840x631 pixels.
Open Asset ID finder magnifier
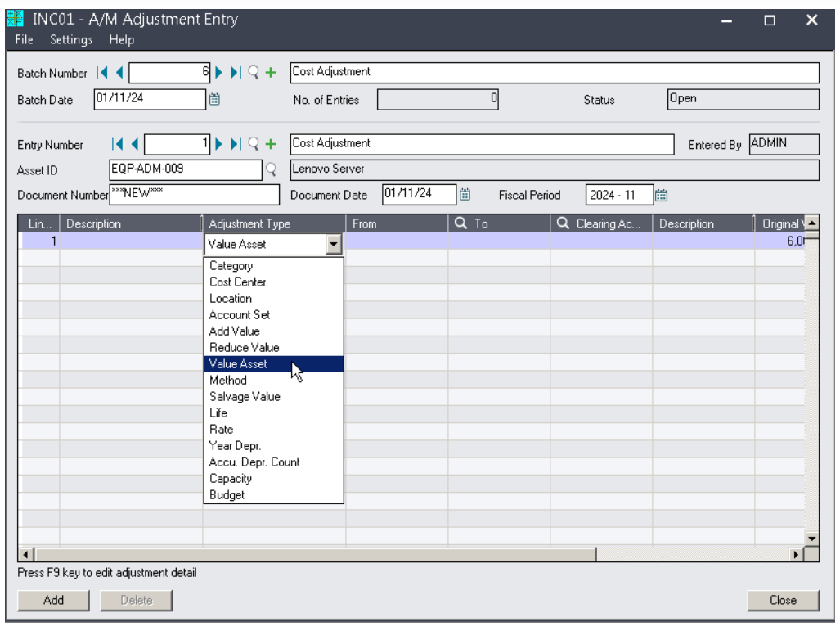click(272, 170)
